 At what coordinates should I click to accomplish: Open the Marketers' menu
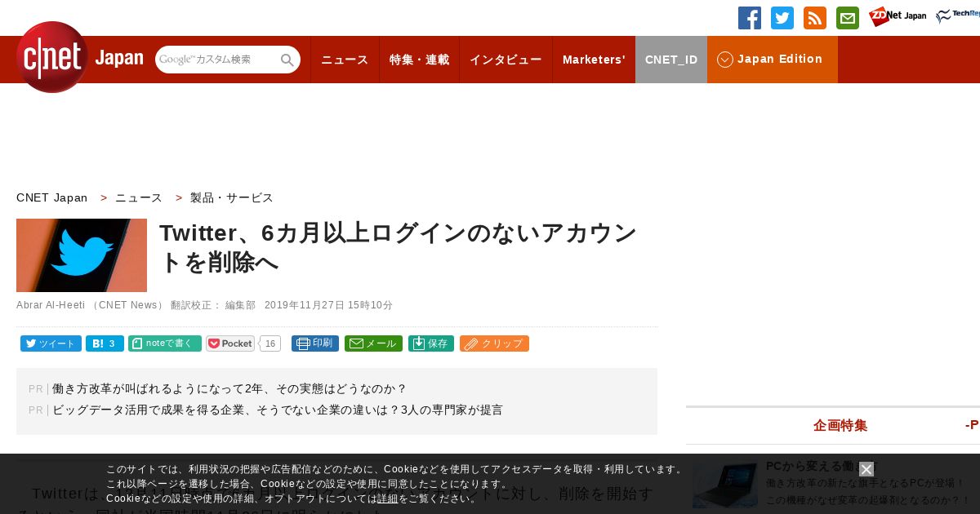click(x=594, y=60)
